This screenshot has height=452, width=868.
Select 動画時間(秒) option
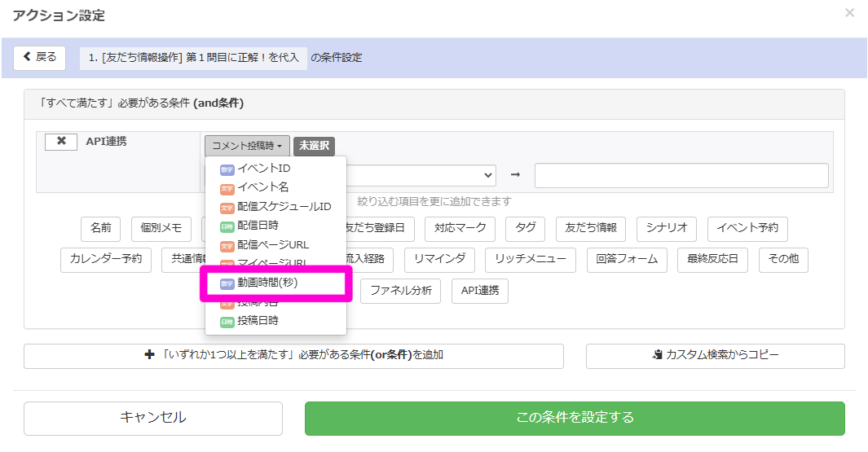click(x=275, y=283)
